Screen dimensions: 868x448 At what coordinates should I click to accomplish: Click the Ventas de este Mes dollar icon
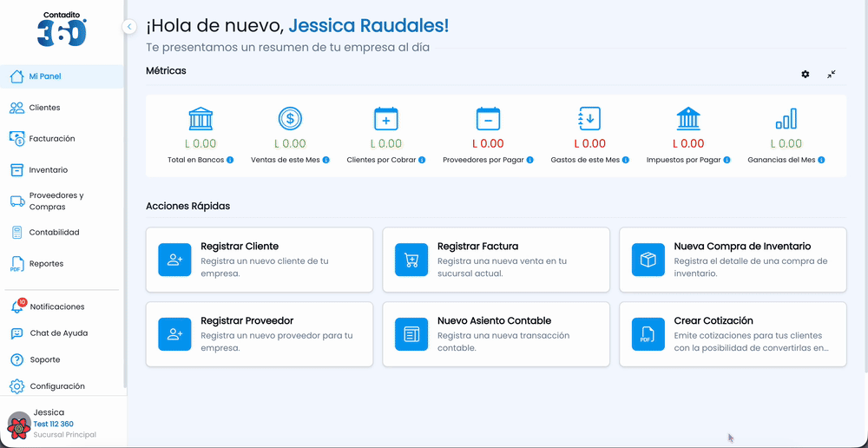point(290,118)
